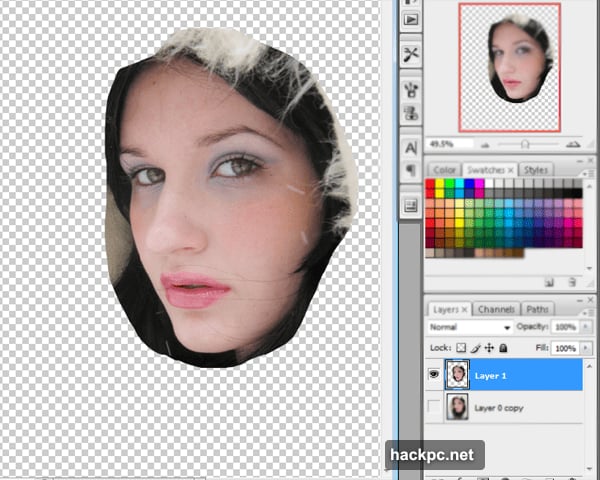Select the Layer 0 copy thumbnail
The image size is (600, 480).
(458, 407)
